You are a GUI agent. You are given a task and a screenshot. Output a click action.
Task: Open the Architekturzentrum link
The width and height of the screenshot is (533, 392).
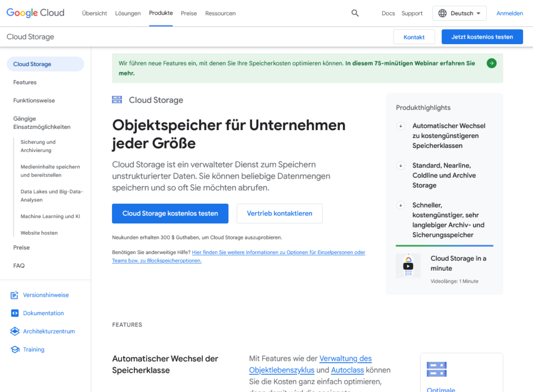click(49, 331)
